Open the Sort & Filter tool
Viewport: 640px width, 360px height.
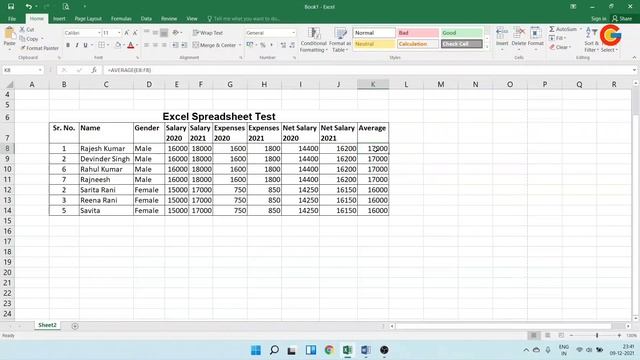(x=591, y=40)
